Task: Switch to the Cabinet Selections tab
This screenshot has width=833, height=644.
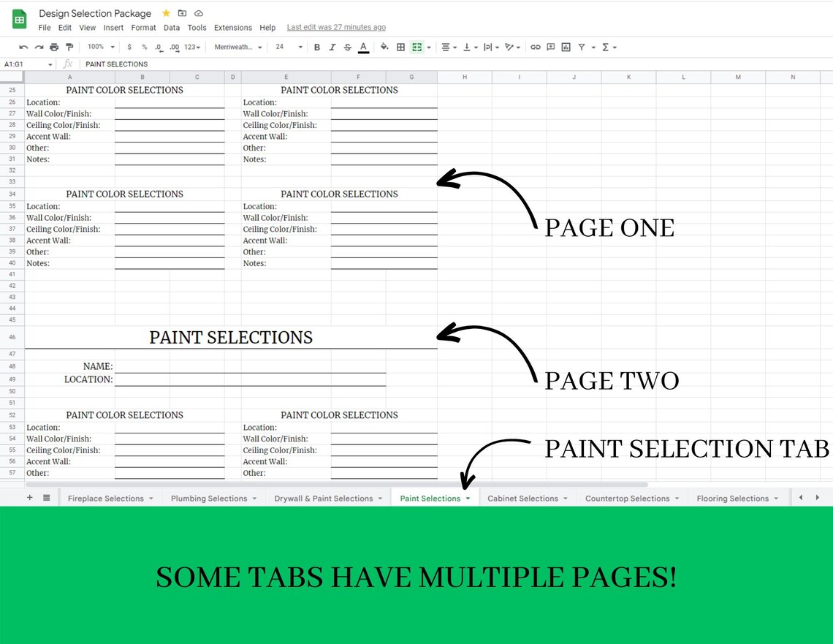Action: [523, 498]
